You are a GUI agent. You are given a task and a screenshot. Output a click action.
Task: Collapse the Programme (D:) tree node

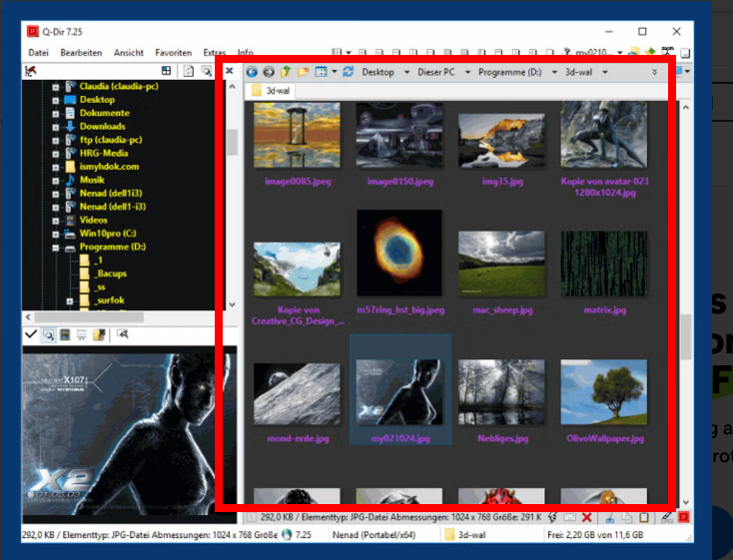tap(56, 248)
